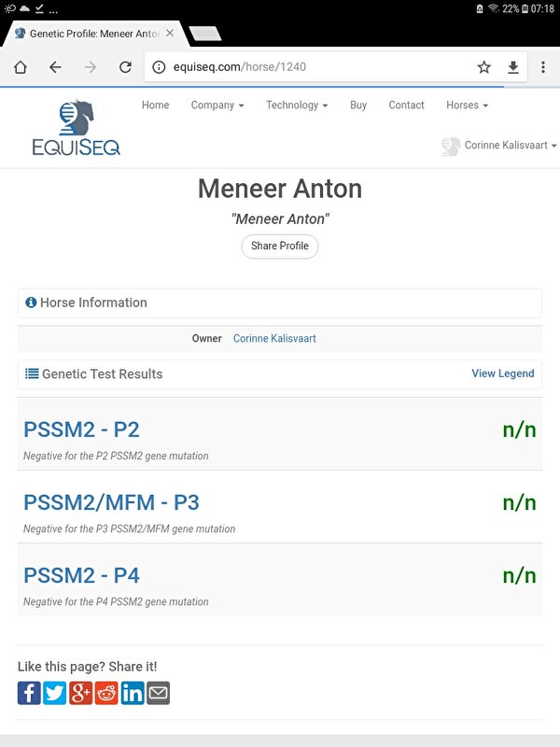This screenshot has height=747, width=560.
Task: Open the Technology dropdown menu
Action: [297, 106]
